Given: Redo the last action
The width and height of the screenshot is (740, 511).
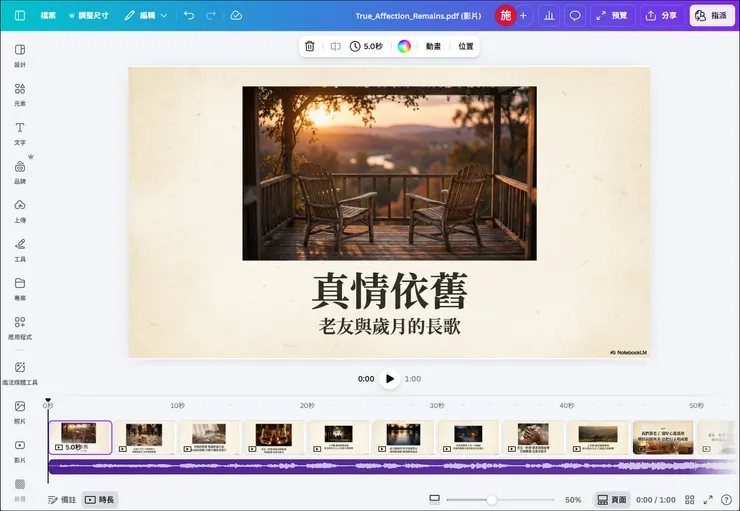Looking at the screenshot, I should pos(210,16).
